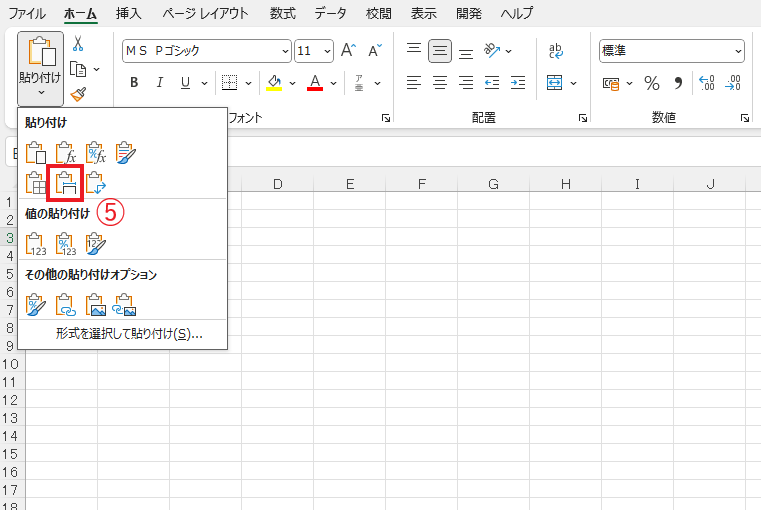This screenshot has height=510, width=761.
Task: Choose Paste Values and Number Formatting option
Action: click(66, 244)
